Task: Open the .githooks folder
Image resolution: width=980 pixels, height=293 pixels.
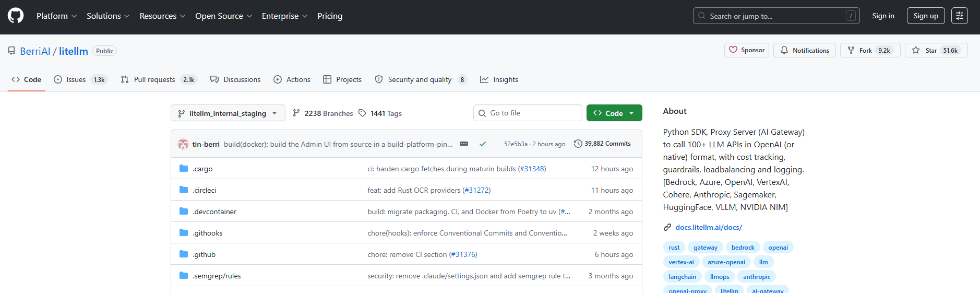Action: point(207,233)
